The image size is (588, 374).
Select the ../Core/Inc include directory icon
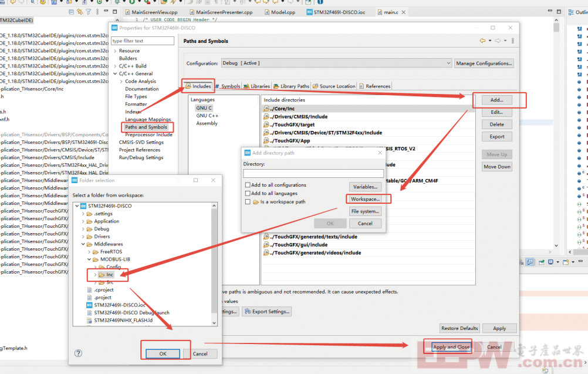tap(266, 109)
